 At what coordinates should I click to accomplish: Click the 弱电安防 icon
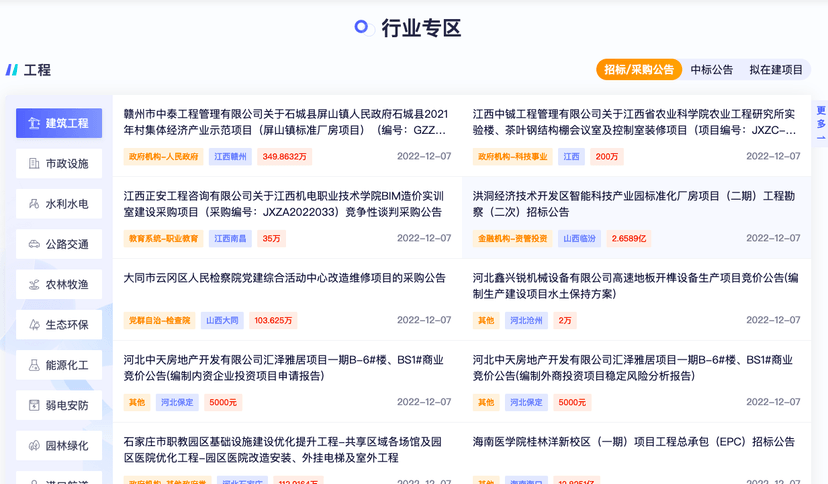click(x=34, y=405)
